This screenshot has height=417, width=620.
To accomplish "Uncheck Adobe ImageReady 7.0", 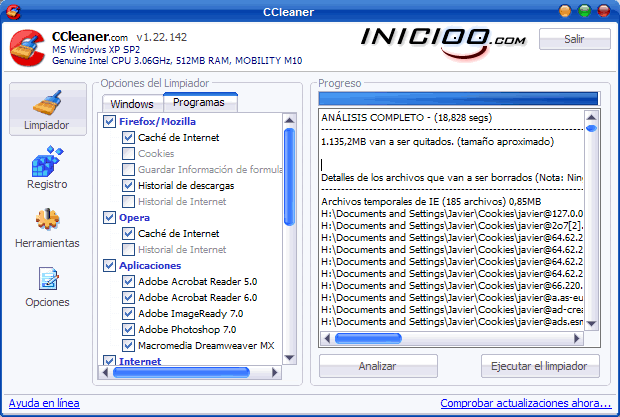I will click(128, 313).
